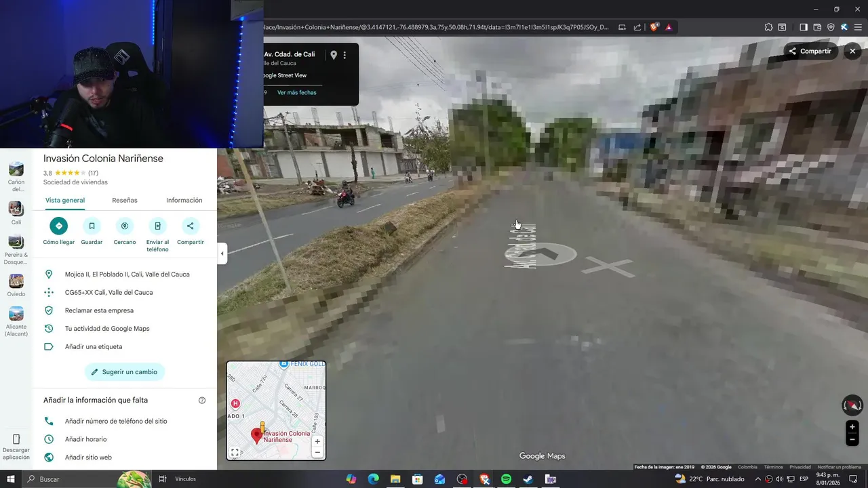Image resolution: width=868 pixels, height=488 pixels.
Task: Zoom out on the minimap
Action: point(317,452)
